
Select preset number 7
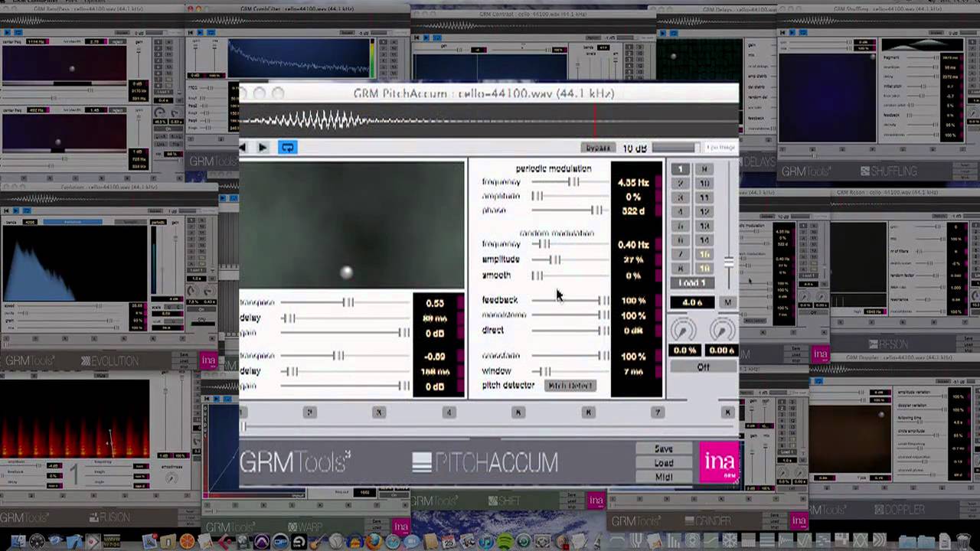(x=681, y=255)
